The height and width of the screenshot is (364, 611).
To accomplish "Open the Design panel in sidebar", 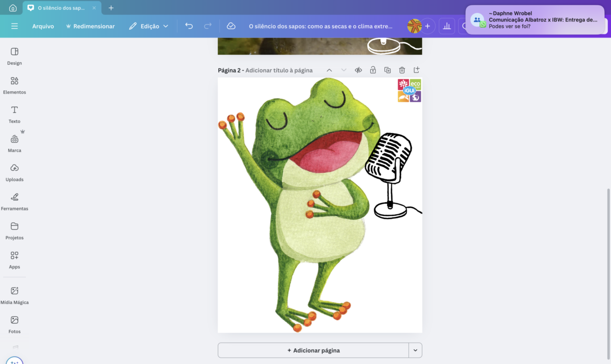I will [x=15, y=56].
